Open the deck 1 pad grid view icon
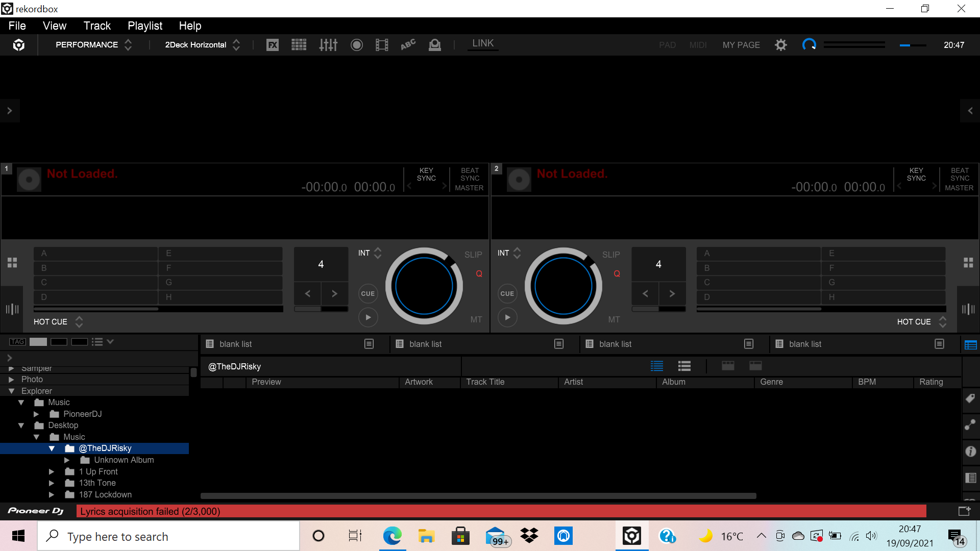The width and height of the screenshot is (980, 551). [x=12, y=263]
